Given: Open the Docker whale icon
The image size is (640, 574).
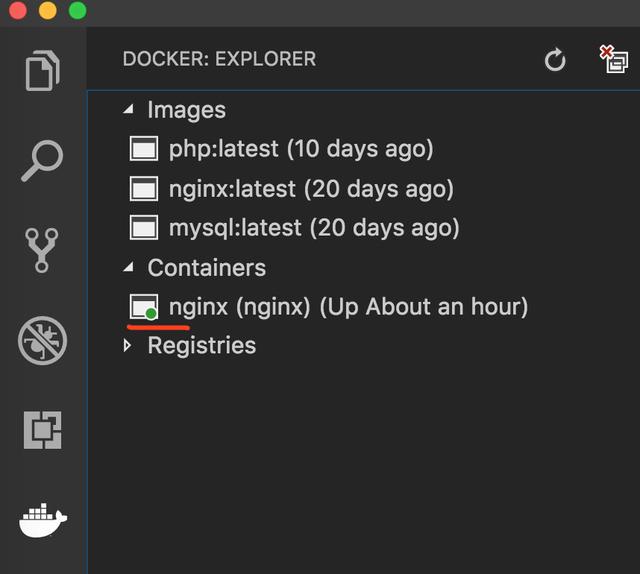Looking at the screenshot, I should (x=43, y=520).
